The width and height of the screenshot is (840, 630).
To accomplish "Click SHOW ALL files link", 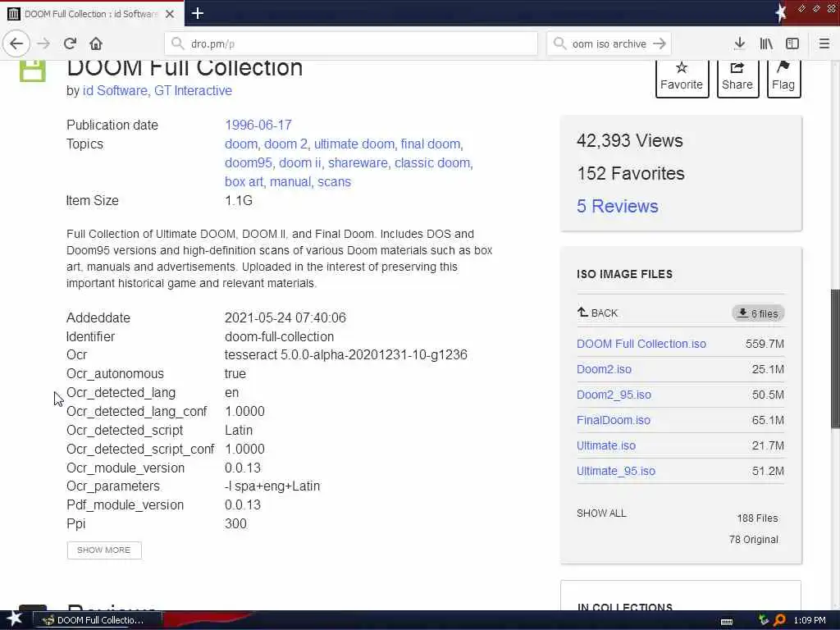I will point(601,514).
